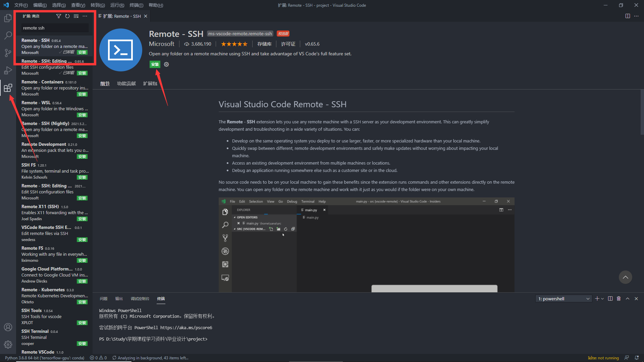
Task: Filter extensions with the funnel icon
Action: 59,16
